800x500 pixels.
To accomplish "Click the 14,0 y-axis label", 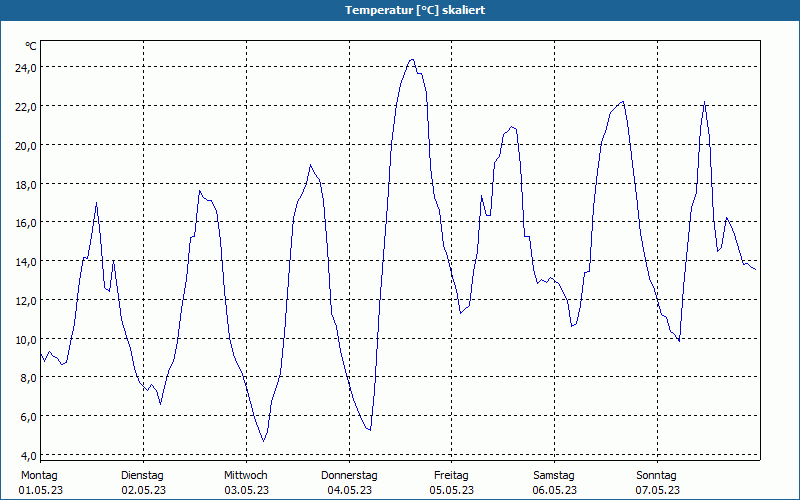I will [x=24, y=261].
